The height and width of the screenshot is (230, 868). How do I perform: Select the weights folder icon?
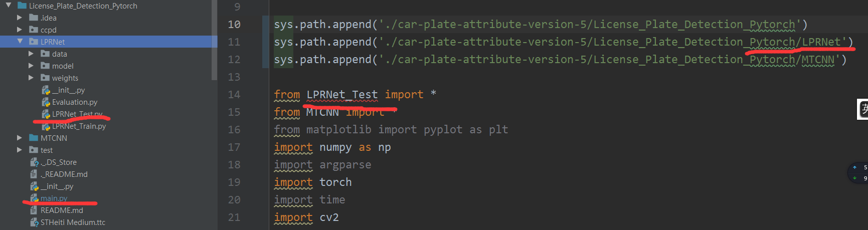tap(45, 78)
